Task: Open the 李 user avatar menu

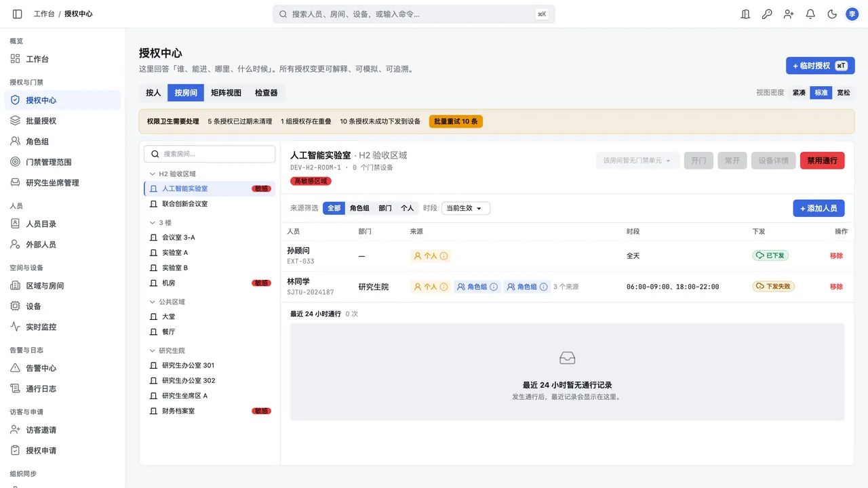Action: 852,14
